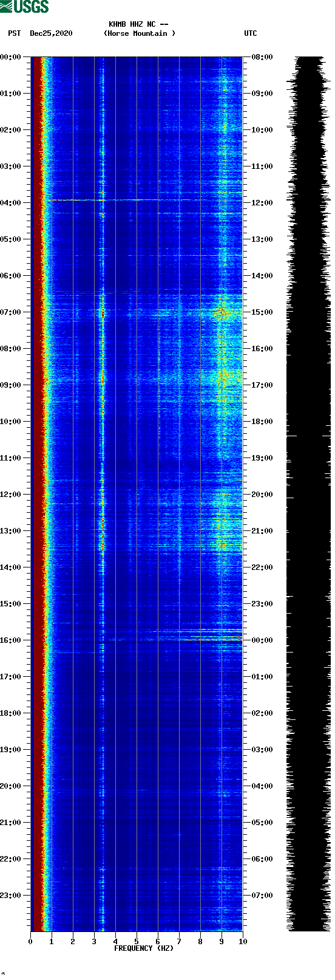Click the Dec25,2020 date label
Screen dimensions: 335x980
coord(51,33)
